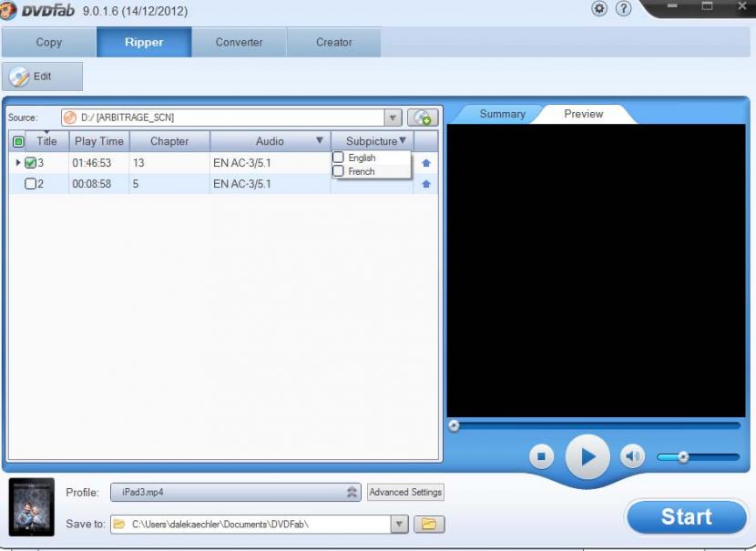This screenshot has height=551, width=756.
Task: Minimize the DVDFab window
Action: click(672, 5)
